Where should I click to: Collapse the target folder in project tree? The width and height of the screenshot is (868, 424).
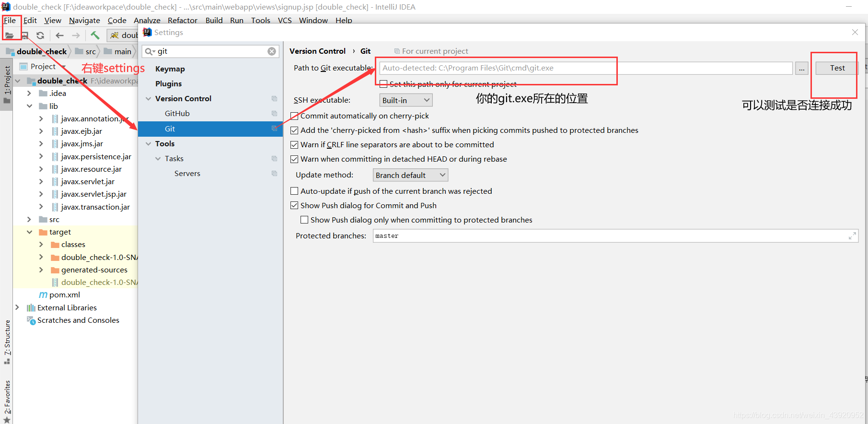tap(29, 232)
